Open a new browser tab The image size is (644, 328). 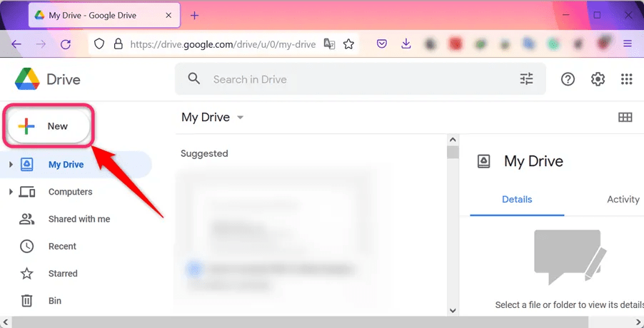coord(195,15)
